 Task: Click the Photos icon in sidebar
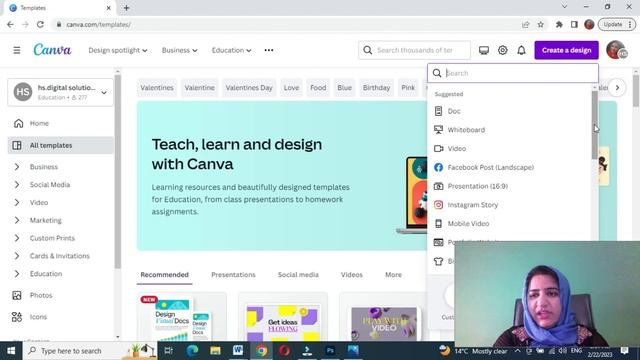pyautogui.click(x=17, y=295)
